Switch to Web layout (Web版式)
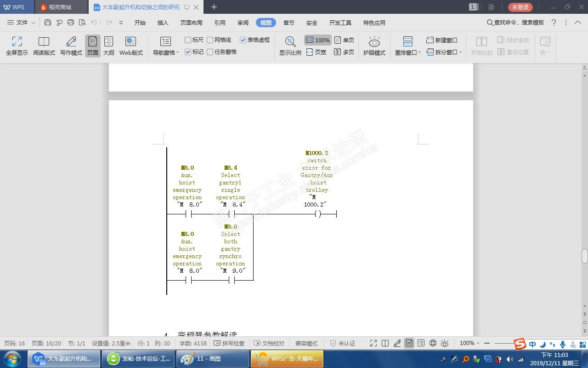Viewport: 588px width, 368px height. point(131,46)
